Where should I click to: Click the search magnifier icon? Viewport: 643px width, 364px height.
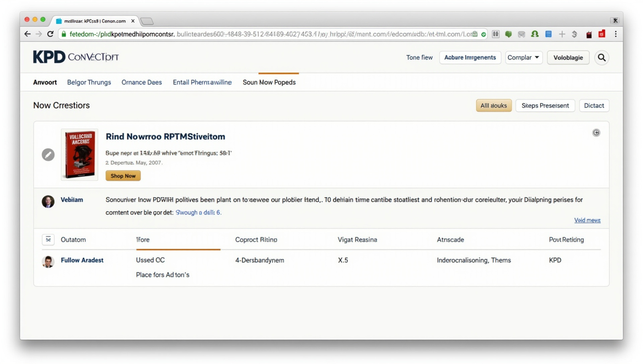pyautogui.click(x=601, y=58)
